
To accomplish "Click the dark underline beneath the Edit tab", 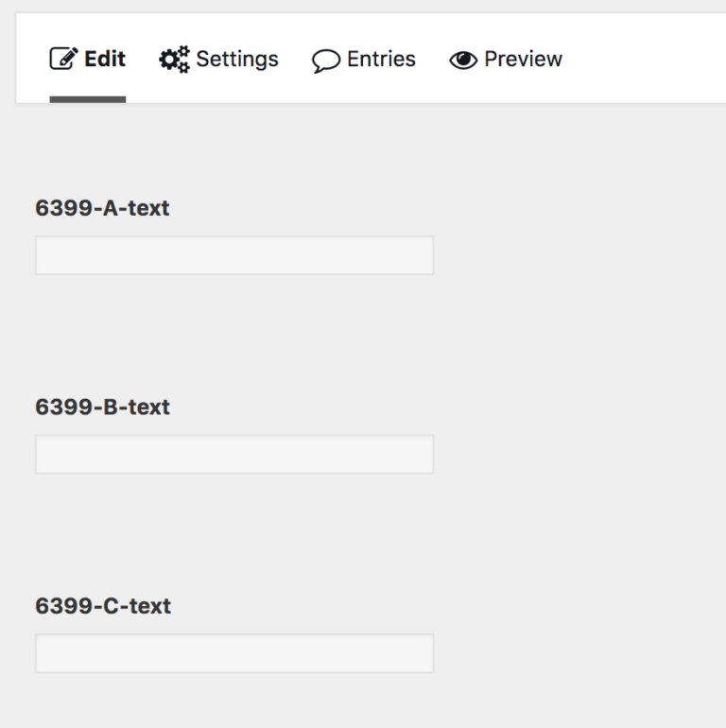I will pos(88,98).
